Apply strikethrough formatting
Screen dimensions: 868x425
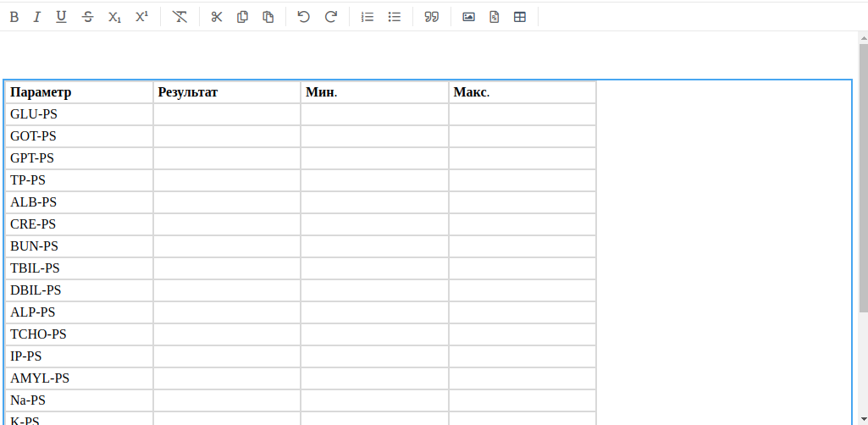[x=87, y=17]
